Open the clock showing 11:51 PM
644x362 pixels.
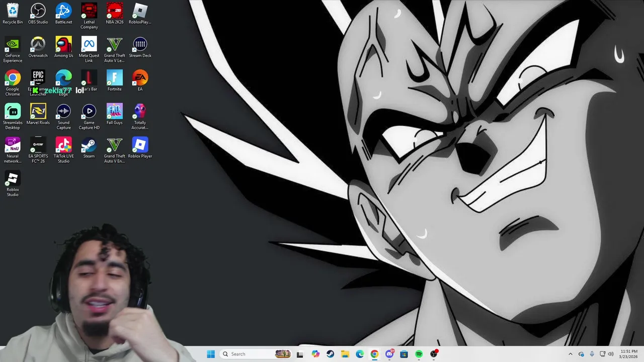(x=629, y=354)
